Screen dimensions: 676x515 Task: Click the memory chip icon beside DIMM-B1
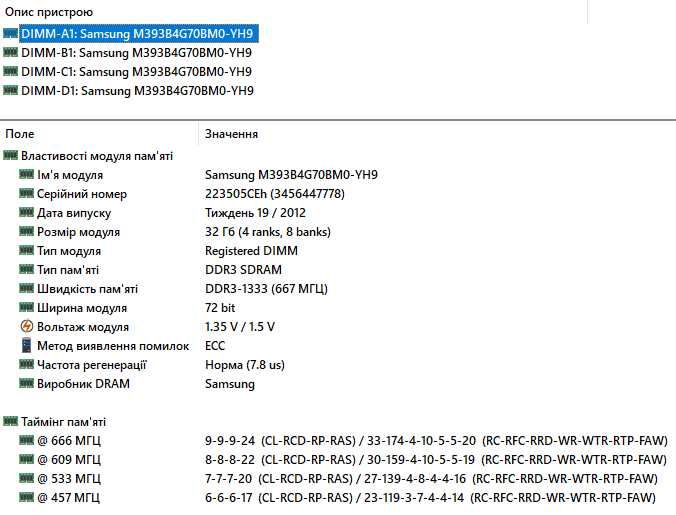(x=10, y=52)
